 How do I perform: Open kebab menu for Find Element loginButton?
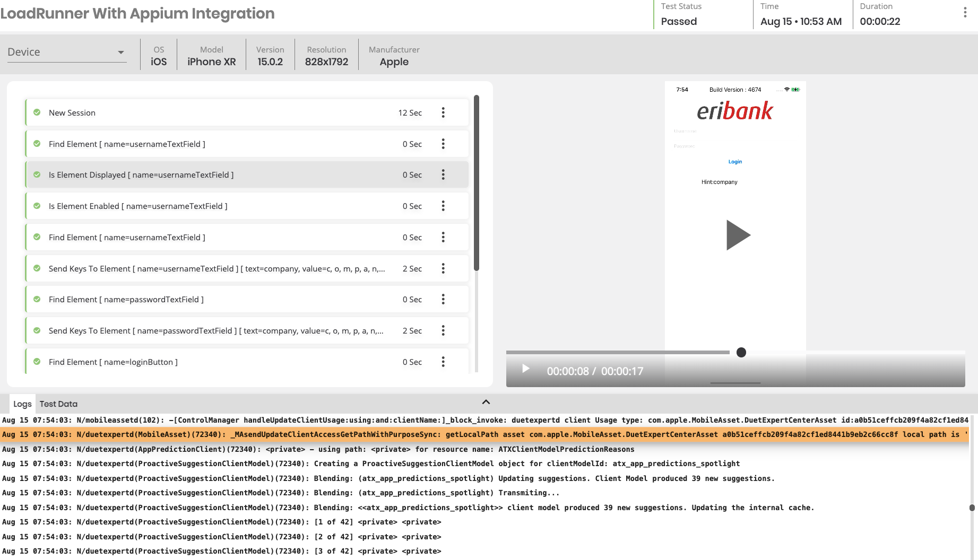click(443, 362)
